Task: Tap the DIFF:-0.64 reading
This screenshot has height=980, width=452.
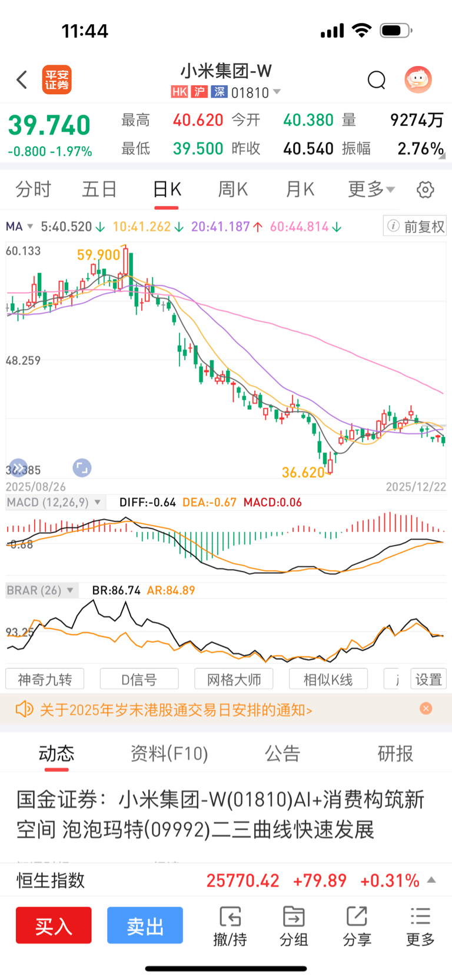Action: click(x=147, y=502)
